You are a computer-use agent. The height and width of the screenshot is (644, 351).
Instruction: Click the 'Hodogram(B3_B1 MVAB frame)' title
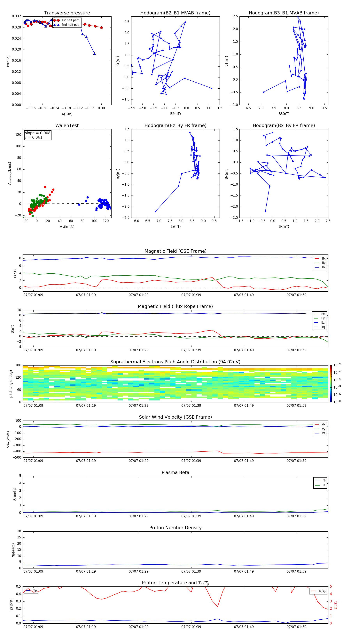pos(284,13)
